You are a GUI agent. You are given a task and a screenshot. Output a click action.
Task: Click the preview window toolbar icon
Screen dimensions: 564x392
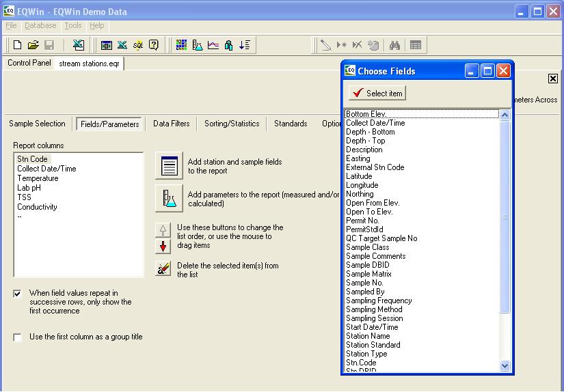[x=107, y=45]
